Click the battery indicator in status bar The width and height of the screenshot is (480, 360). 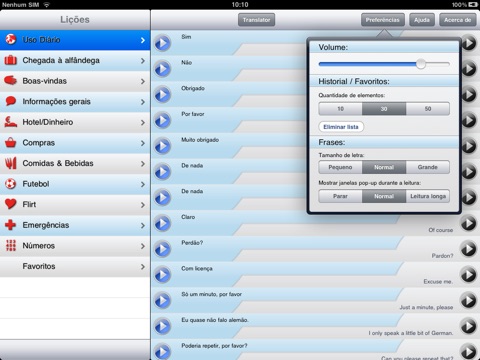coord(473,5)
